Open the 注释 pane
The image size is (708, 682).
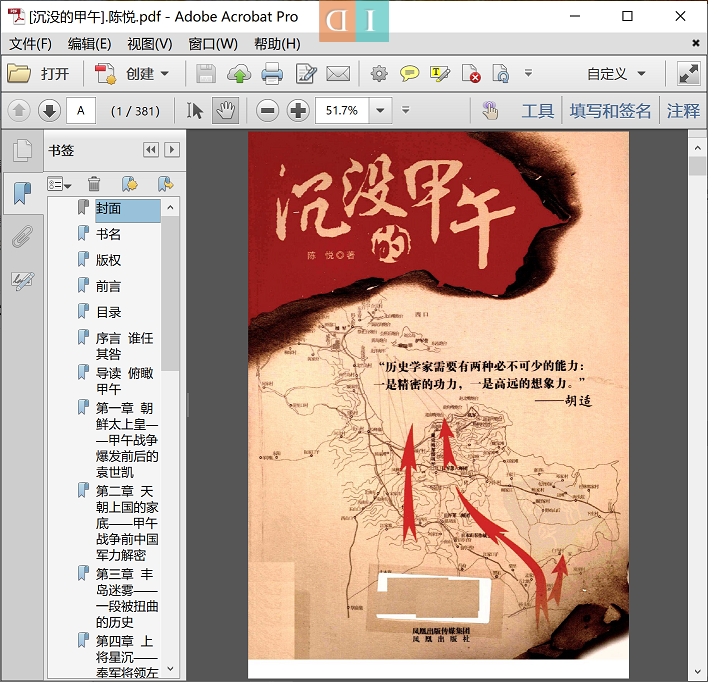pyautogui.click(x=683, y=111)
